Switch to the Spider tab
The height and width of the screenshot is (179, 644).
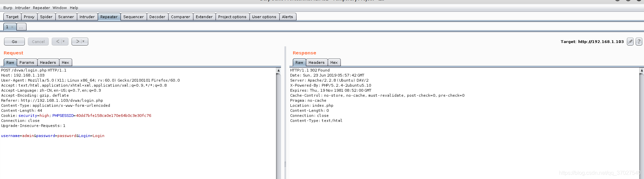[x=46, y=17]
